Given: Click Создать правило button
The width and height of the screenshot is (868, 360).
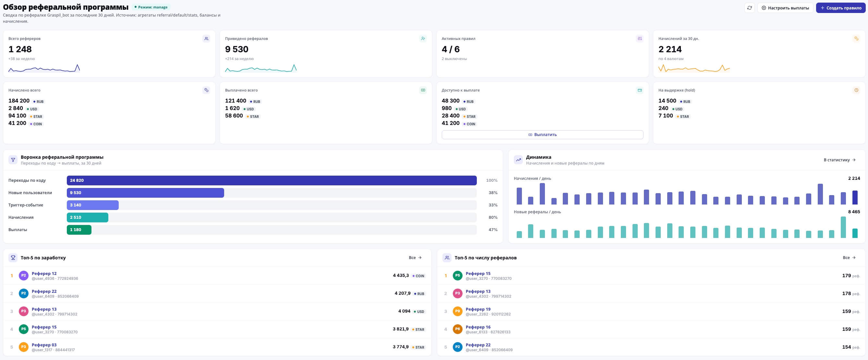Looking at the screenshot, I should click(840, 8).
